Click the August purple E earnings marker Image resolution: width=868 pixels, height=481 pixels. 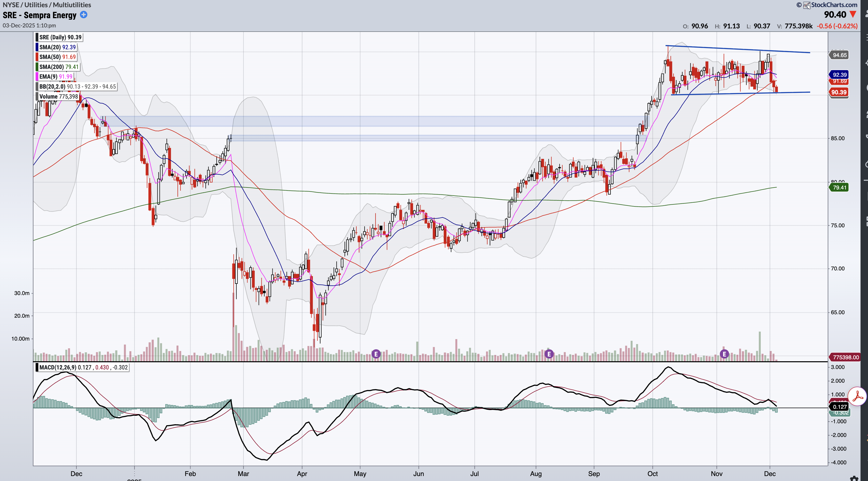click(549, 354)
